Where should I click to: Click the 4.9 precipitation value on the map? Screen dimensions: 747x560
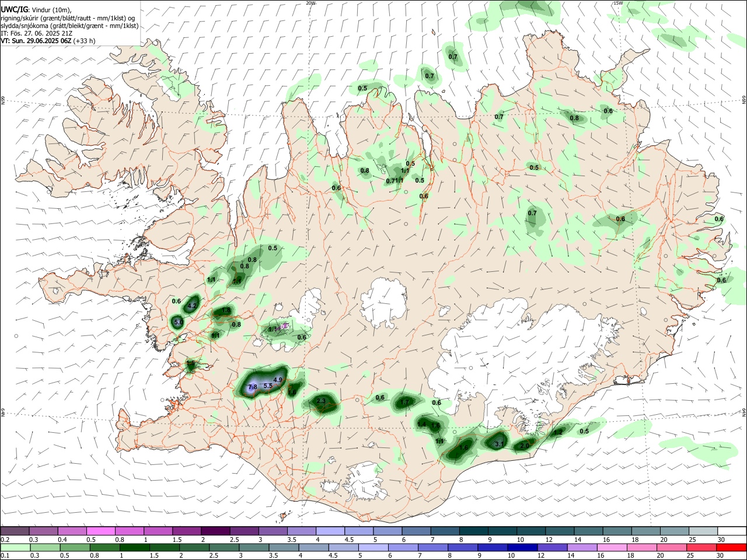point(278,380)
